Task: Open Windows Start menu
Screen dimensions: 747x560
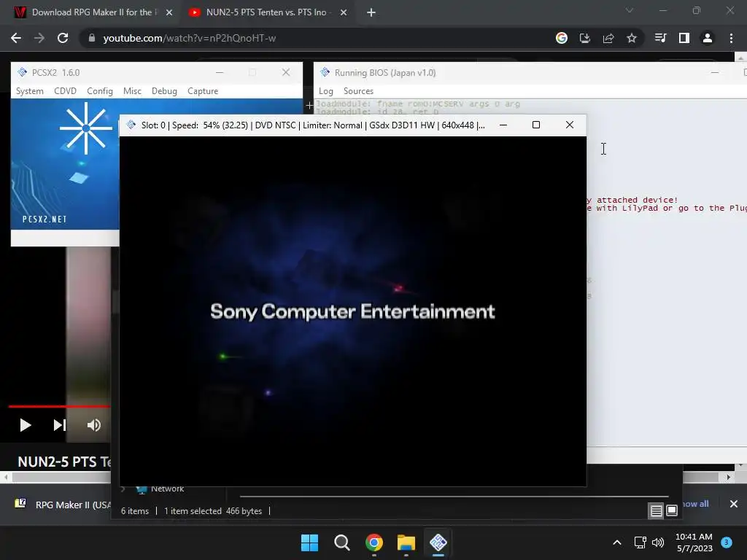Action: point(309,542)
